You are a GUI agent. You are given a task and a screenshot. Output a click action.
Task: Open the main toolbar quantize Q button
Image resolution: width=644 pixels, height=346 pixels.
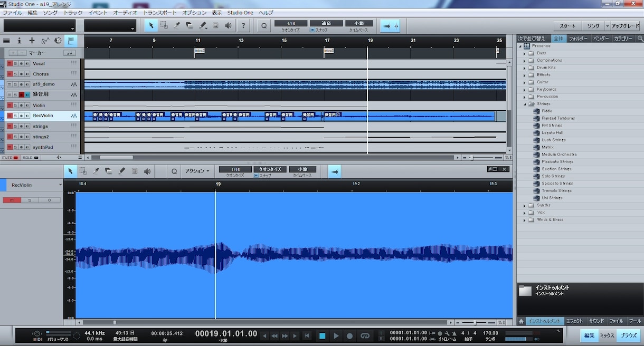[x=264, y=25]
